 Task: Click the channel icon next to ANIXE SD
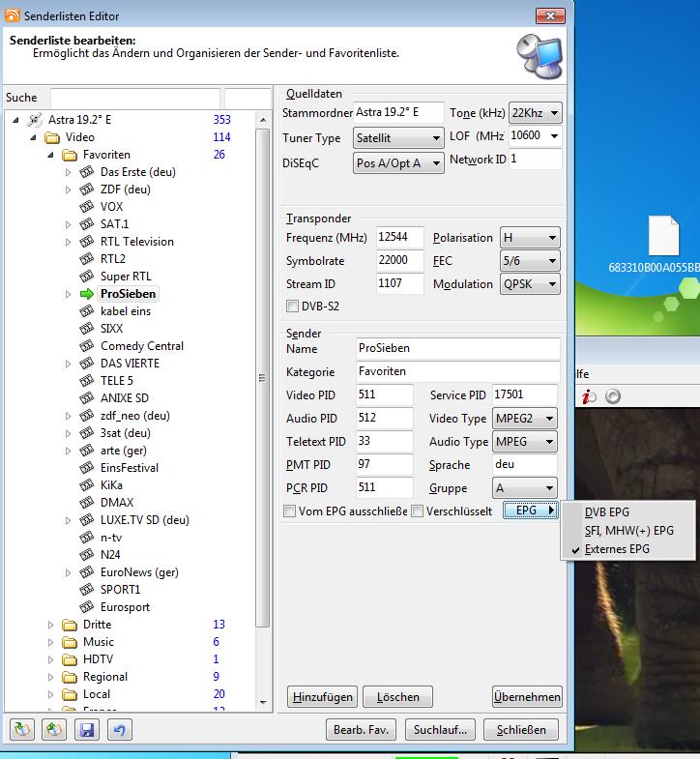87,398
